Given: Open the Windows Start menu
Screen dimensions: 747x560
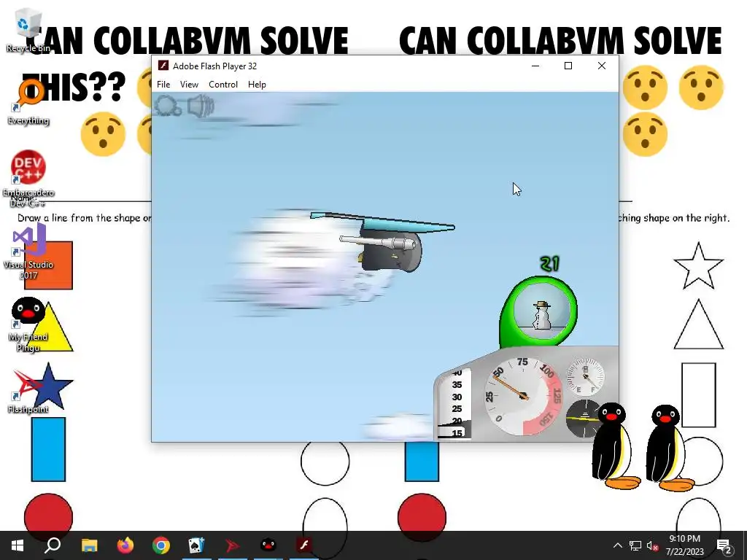Looking at the screenshot, I should (x=18, y=545).
